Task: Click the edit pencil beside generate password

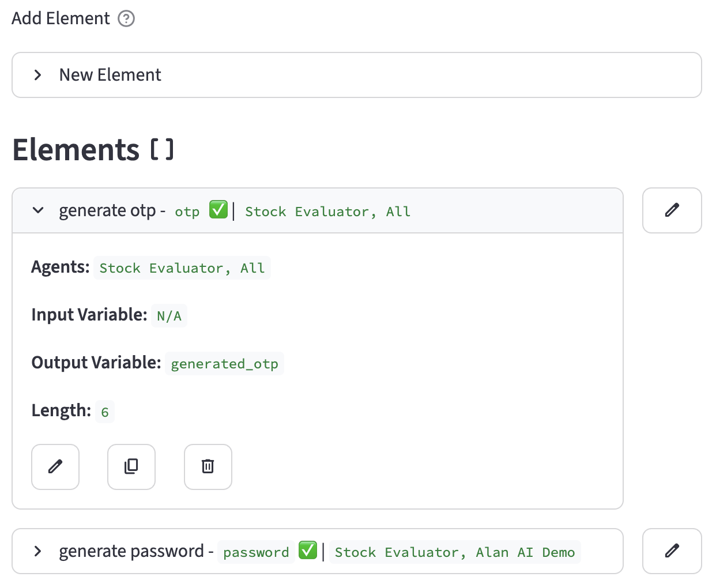Action: coord(672,551)
